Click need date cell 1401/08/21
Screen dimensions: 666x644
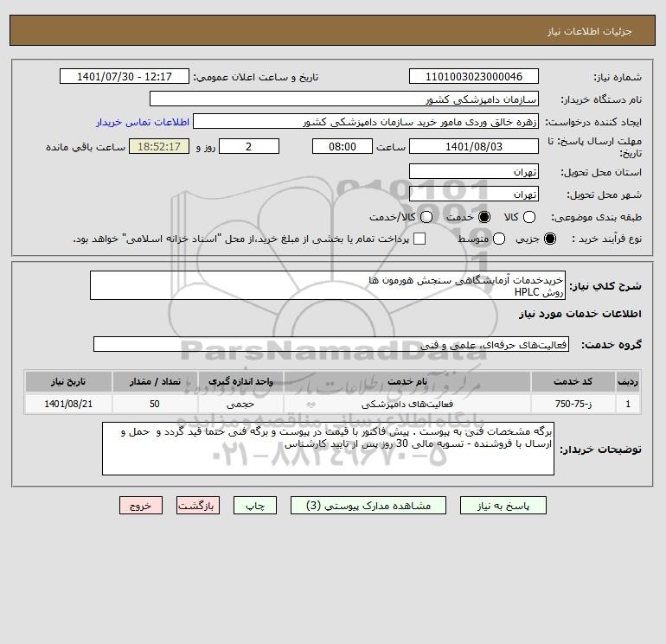[x=68, y=404]
